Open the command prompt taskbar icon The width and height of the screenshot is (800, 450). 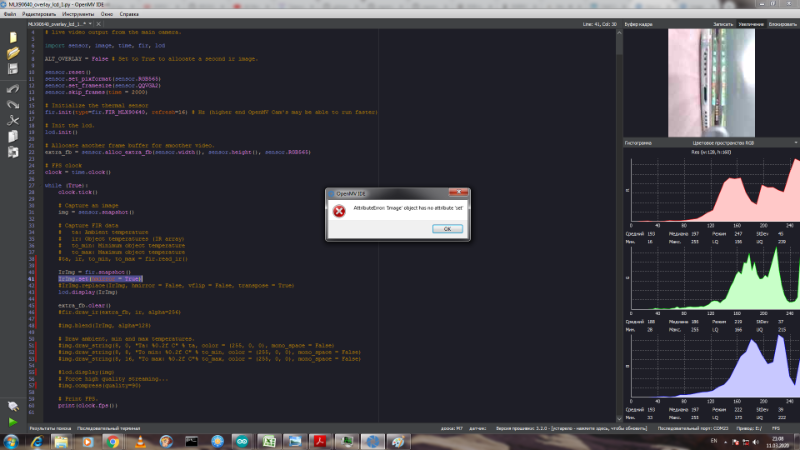pyautogui.click(x=191, y=442)
